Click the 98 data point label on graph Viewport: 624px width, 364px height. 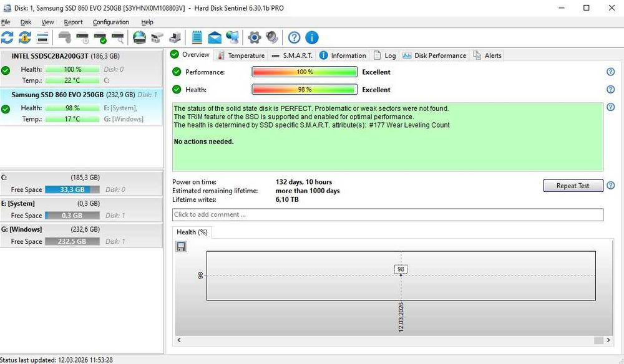coord(401,269)
